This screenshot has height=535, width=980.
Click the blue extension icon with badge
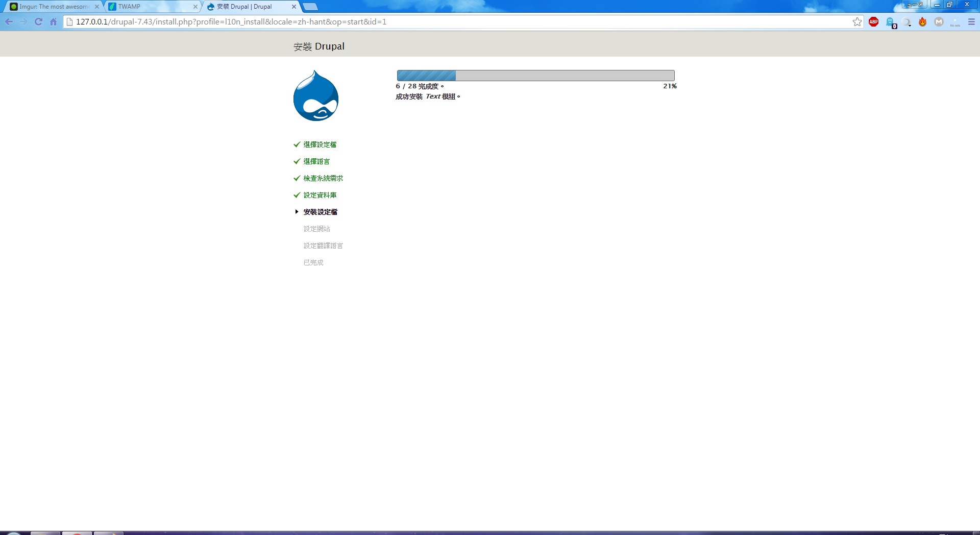pyautogui.click(x=891, y=22)
